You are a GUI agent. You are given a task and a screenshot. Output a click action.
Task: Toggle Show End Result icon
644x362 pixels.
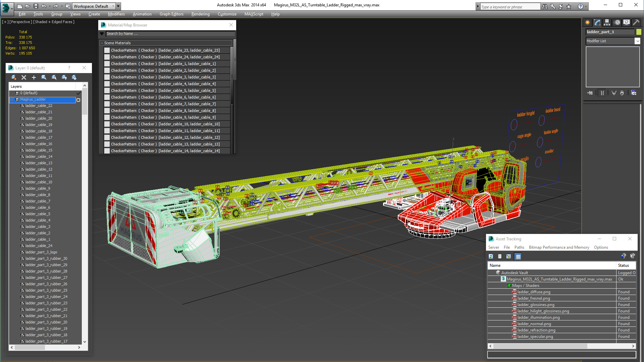pos(602,93)
